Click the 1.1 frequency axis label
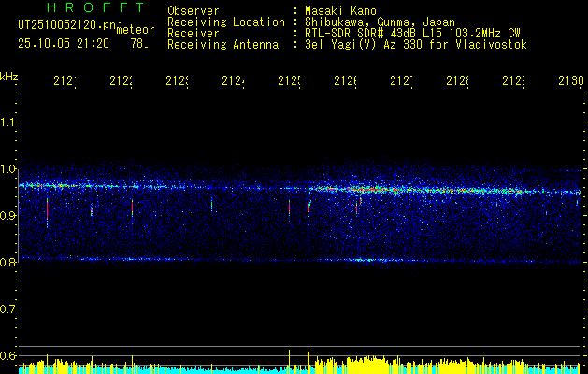This screenshot has width=588, height=374. (7, 122)
